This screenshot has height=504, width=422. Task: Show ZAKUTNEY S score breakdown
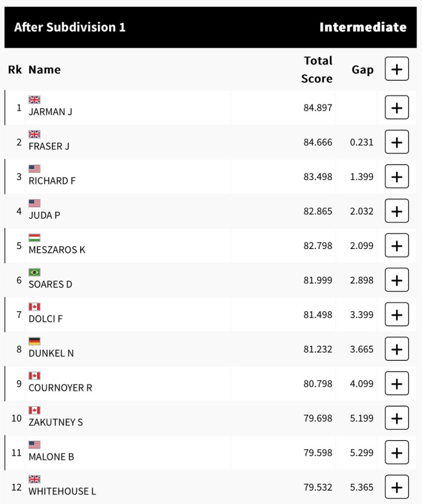tap(396, 418)
